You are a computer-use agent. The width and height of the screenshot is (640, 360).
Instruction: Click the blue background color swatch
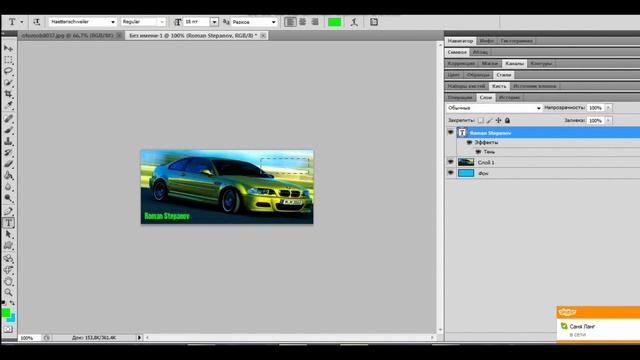[12, 318]
